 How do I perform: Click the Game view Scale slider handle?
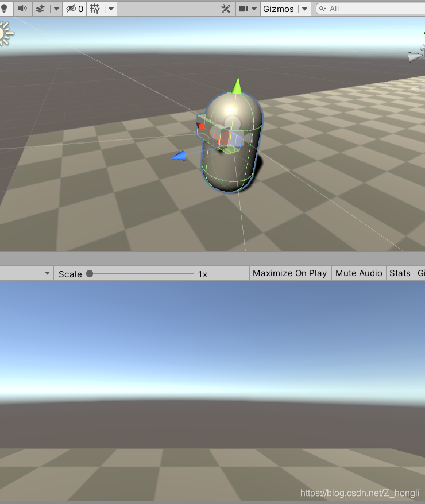coord(90,274)
